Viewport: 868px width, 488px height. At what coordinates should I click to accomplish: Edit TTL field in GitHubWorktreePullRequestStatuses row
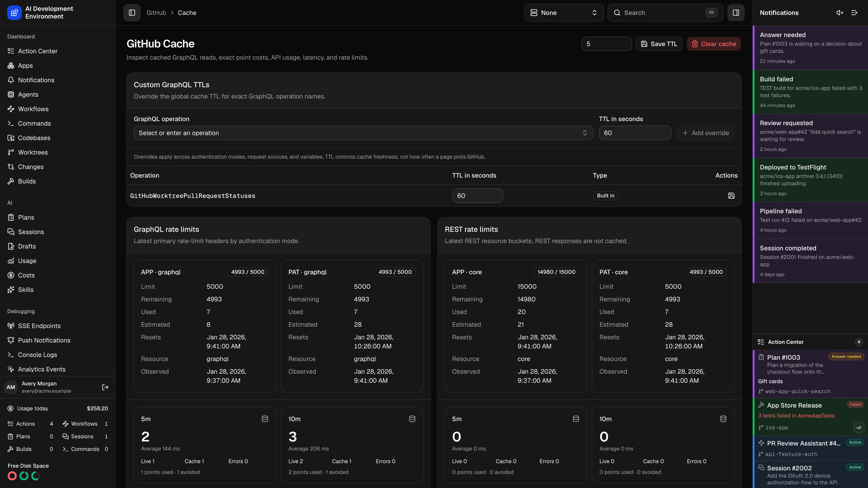click(x=477, y=196)
